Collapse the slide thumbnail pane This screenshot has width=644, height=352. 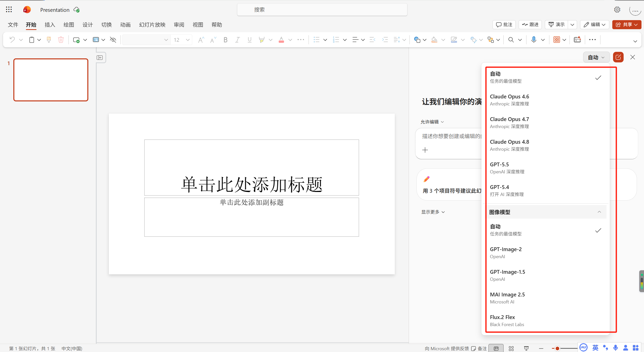pos(100,58)
